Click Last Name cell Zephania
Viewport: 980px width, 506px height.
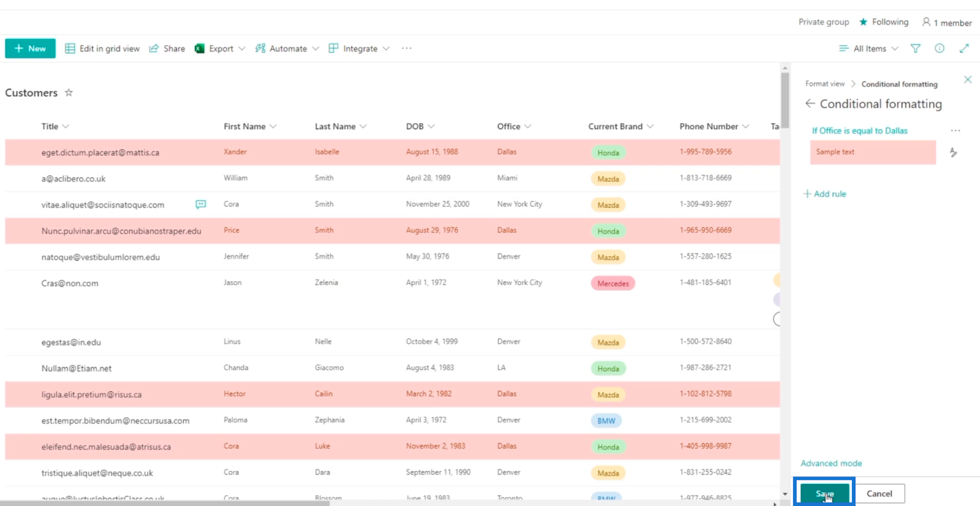(x=330, y=420)
